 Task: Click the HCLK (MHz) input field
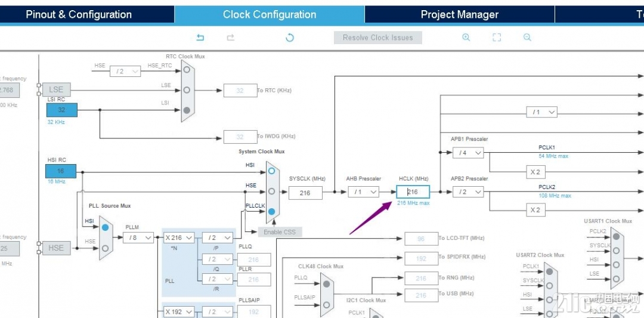click(413, 192)
